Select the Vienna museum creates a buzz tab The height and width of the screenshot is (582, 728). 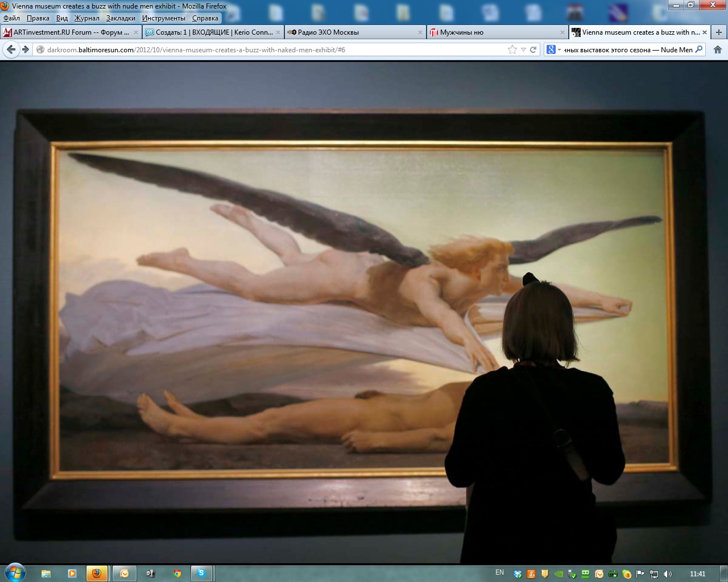click(x=640, y=32)
